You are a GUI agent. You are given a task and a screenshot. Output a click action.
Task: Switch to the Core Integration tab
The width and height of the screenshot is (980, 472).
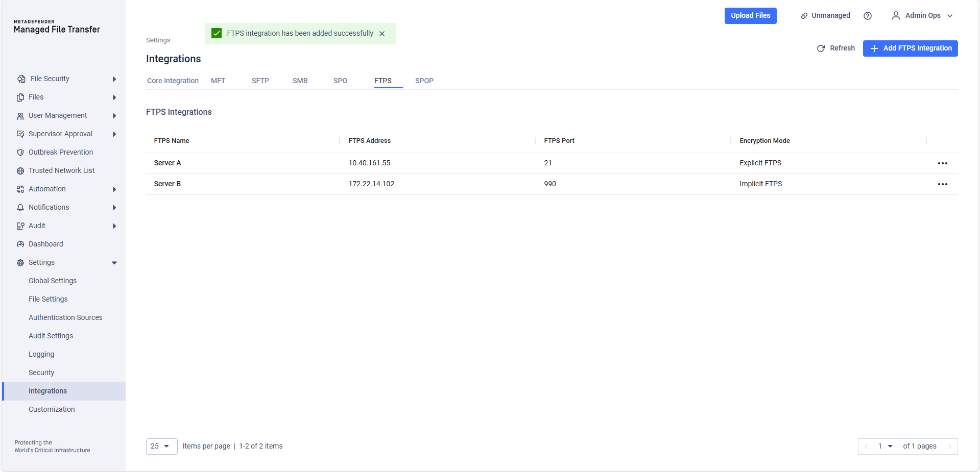click(173, 81)
